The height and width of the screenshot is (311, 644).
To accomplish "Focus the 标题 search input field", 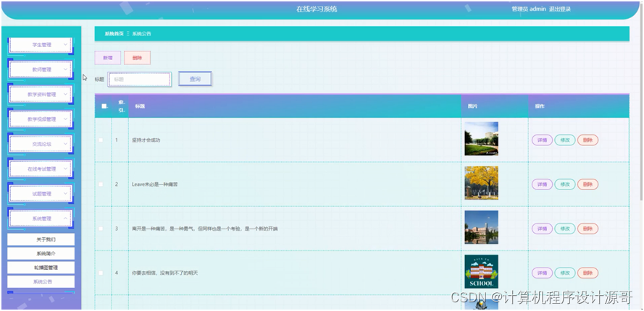I will pos(139,79).
